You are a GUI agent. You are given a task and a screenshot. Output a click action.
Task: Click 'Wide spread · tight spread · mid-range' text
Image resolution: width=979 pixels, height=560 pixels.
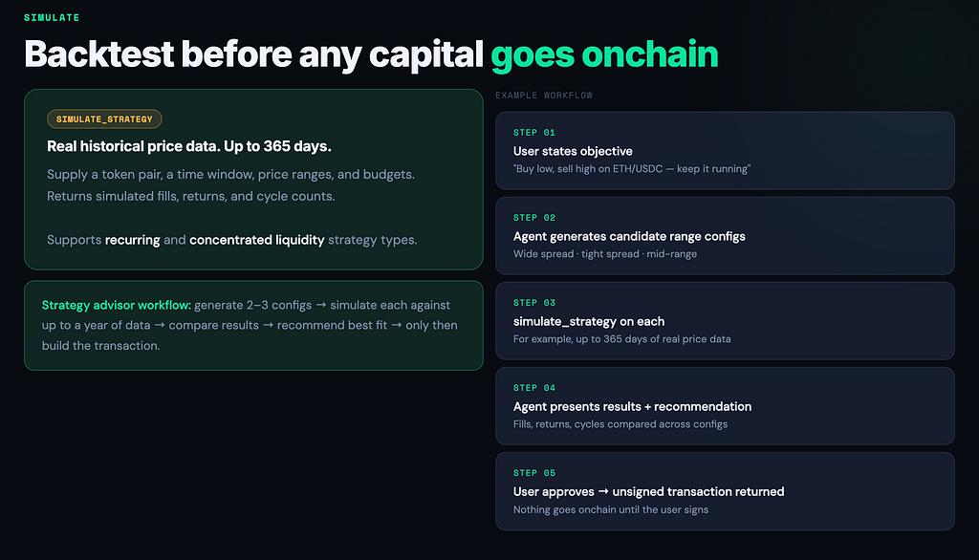pos(605,254)
